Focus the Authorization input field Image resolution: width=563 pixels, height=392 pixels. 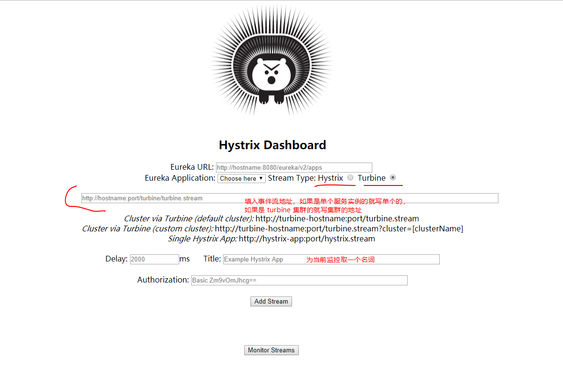(x=299, y=280)
